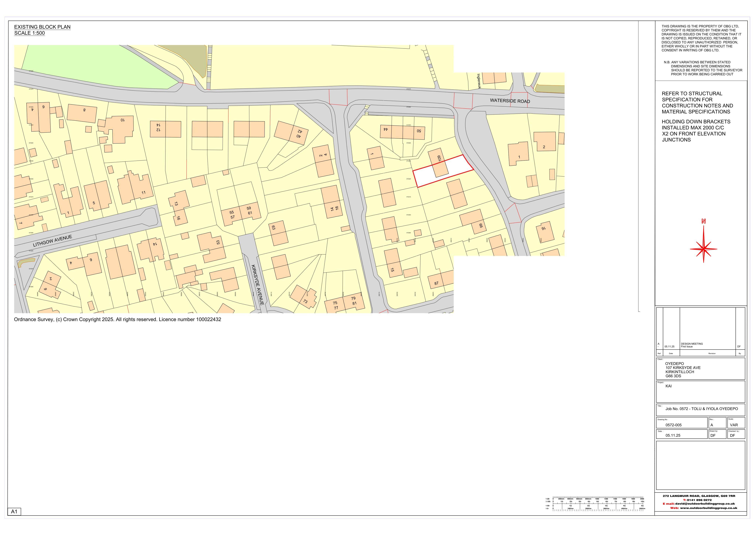Image resolution: width=756 pixels, height=534 pixels.
Task: Click the LITHGOW AVENUE street label
Action: [52, 241]
